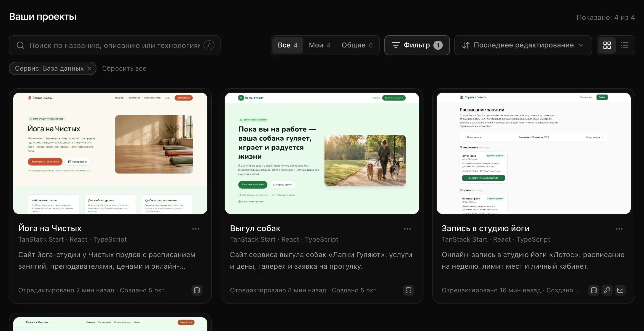Viewport: 644px width, 331px height.
Task: Click the Запись в студию йоги project title
Action: 485,228
